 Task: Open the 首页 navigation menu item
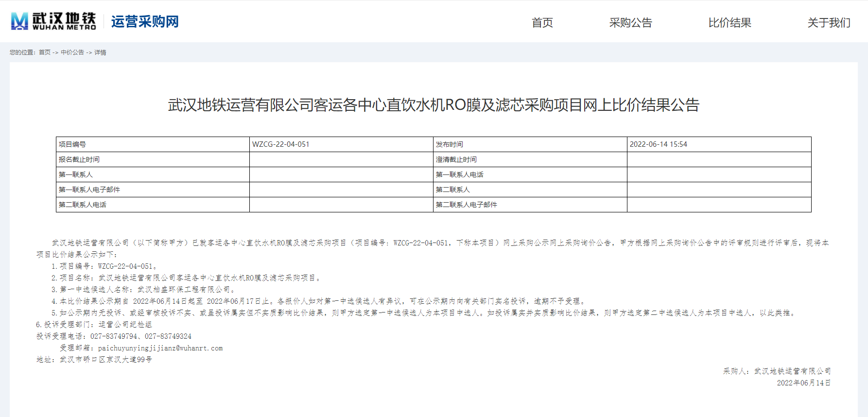tap(542, 23)
